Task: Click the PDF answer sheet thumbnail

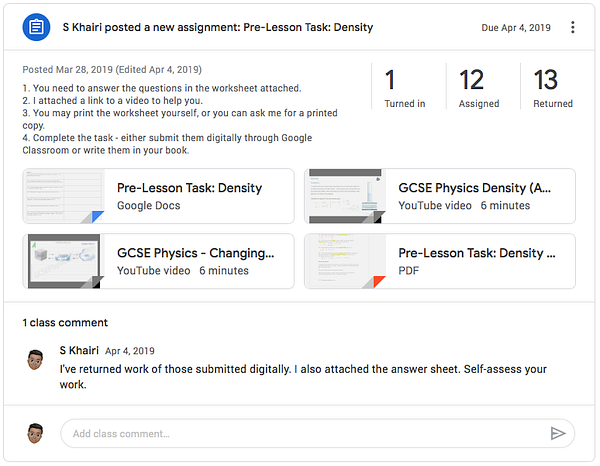Action: tap(345, 261)
